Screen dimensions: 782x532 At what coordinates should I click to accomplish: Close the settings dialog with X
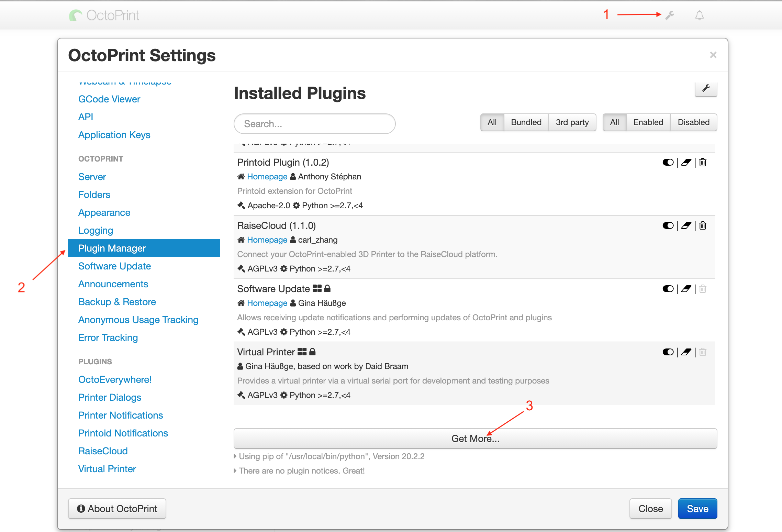[713, 55]
